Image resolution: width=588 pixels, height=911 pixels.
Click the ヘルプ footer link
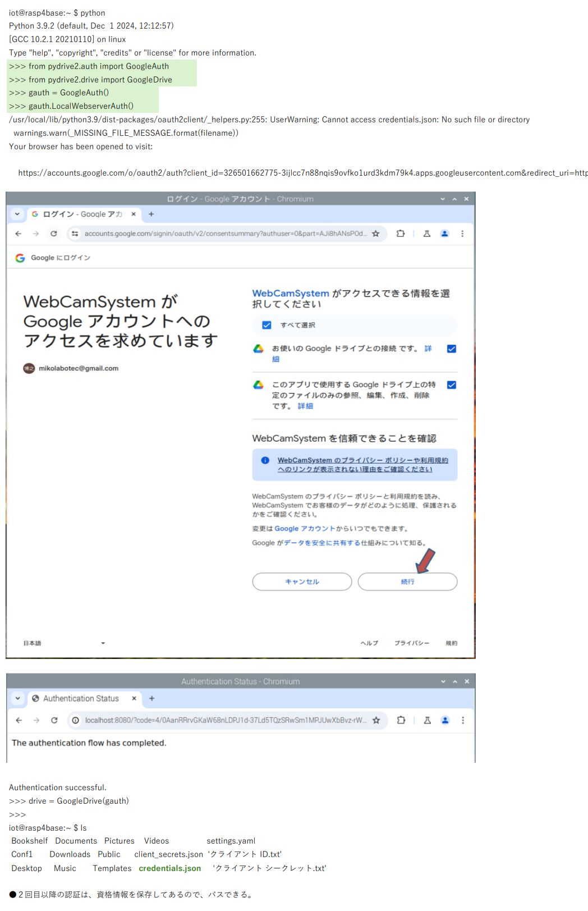[x=369, y=643]
